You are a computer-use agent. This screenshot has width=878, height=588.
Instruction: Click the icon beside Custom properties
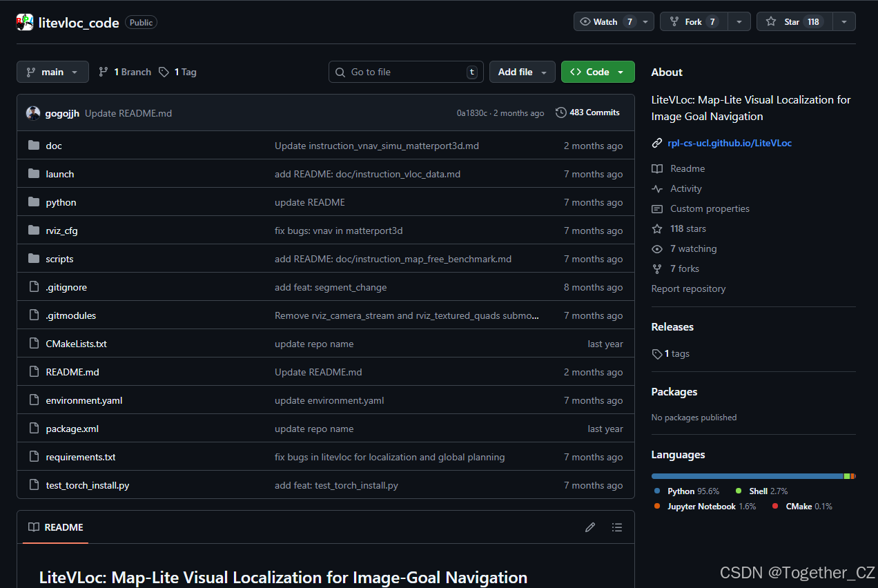[x=657, y=208]
